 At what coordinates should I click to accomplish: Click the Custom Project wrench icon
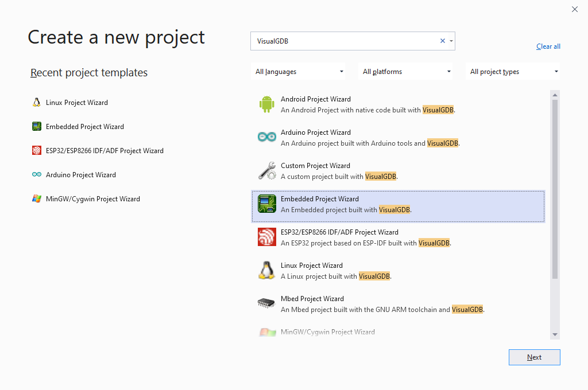[x=266, y=170]
